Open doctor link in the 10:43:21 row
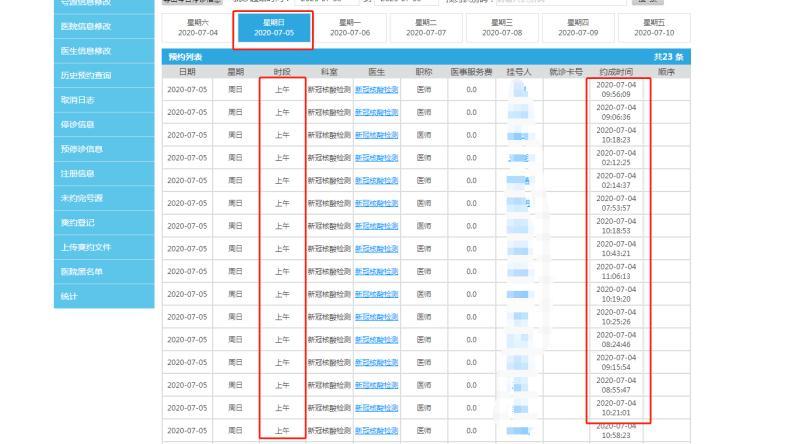Image resolution: width=800 pixels, height=444 pixels. tap(377, 249)
